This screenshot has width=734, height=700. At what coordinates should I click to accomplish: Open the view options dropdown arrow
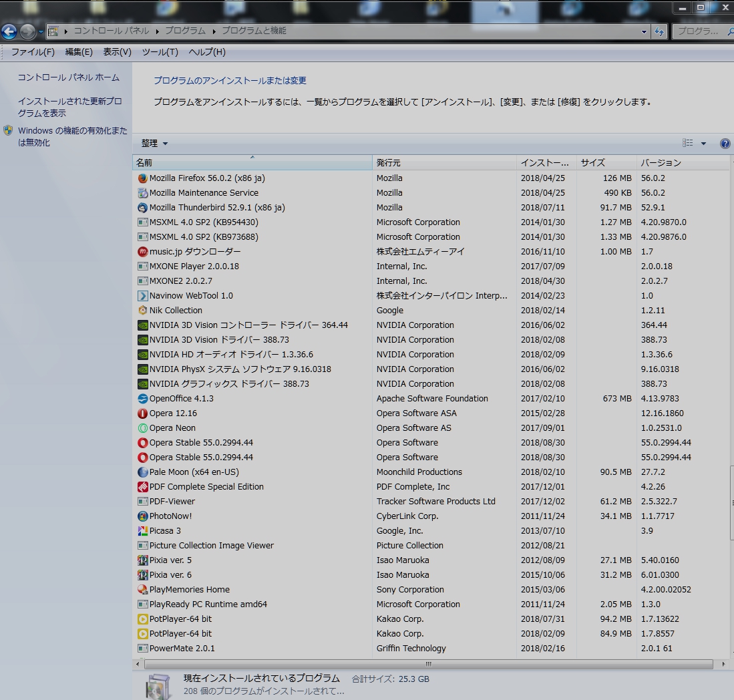(703, 144)
